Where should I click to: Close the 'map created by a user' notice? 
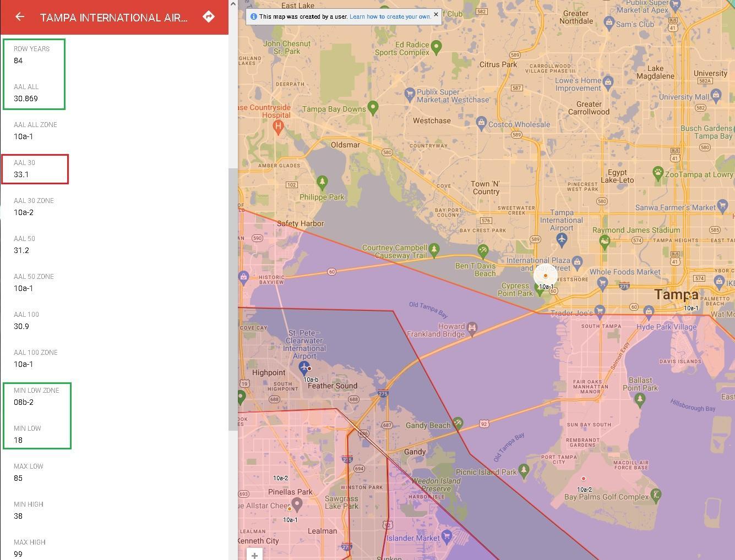click(436, 15)
